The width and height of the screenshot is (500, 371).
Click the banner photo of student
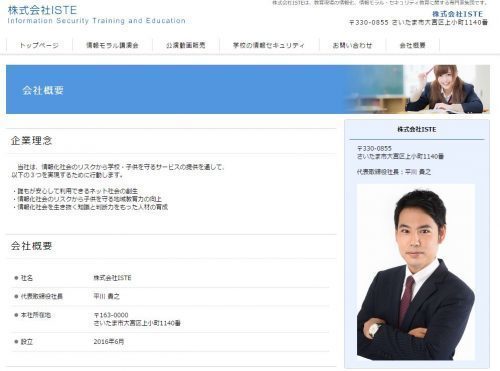coord(446,89)
